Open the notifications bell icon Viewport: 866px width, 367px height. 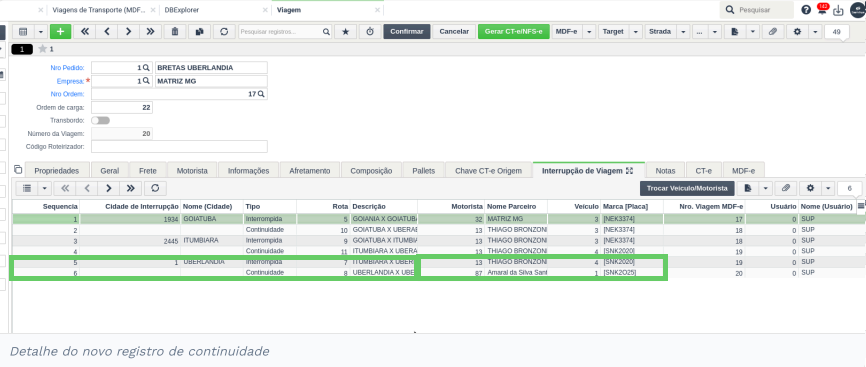822,10
